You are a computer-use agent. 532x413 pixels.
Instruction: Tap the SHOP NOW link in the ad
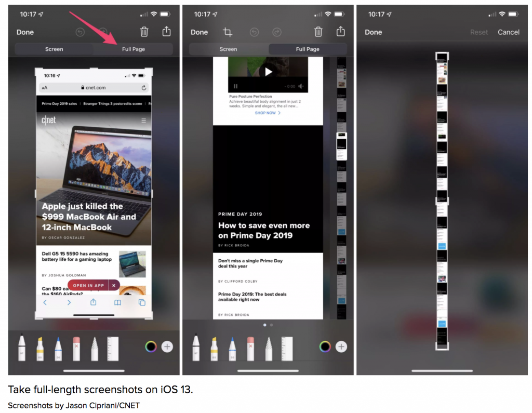tap(268, 113)
